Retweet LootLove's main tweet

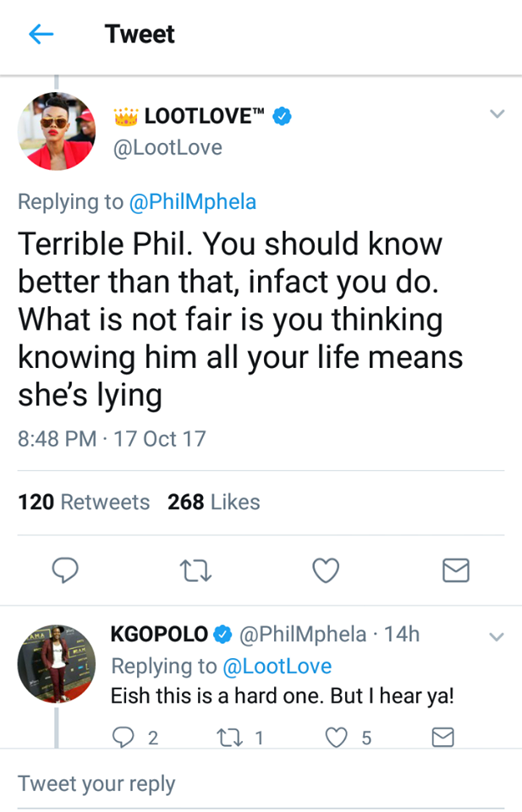click(x=196, y=573)
